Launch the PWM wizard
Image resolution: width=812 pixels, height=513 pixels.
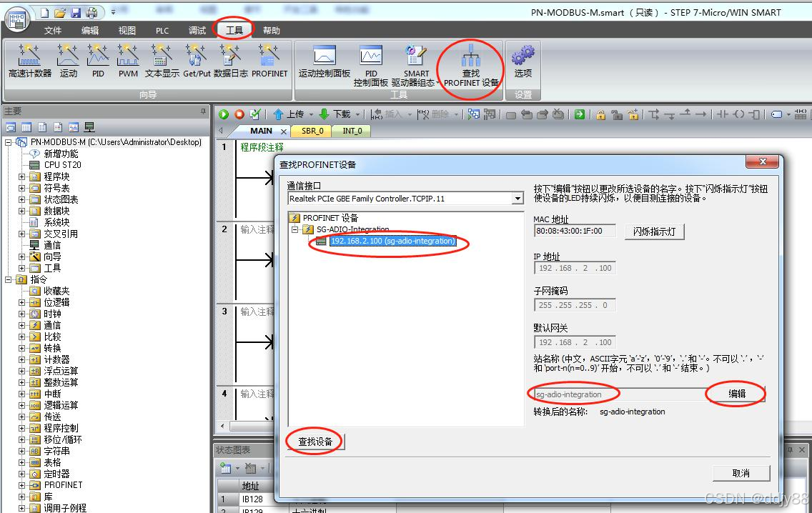point(128,61)
